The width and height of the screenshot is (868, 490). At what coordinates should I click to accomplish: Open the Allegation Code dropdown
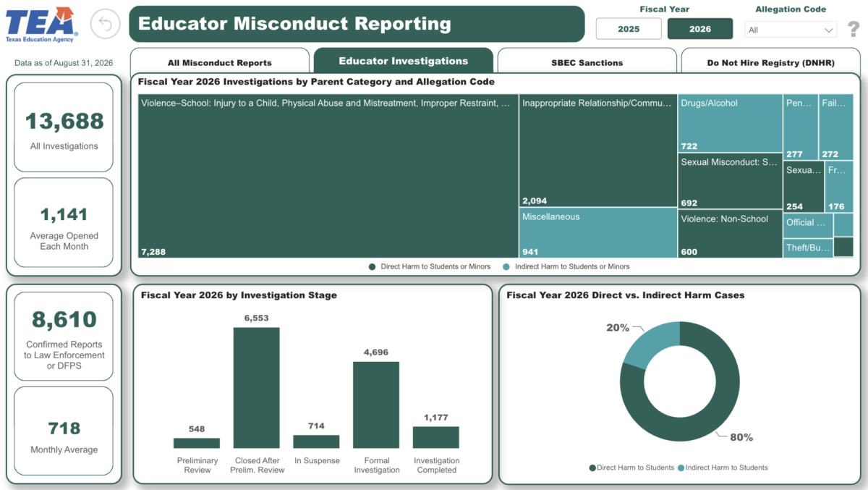coord(791,30)
